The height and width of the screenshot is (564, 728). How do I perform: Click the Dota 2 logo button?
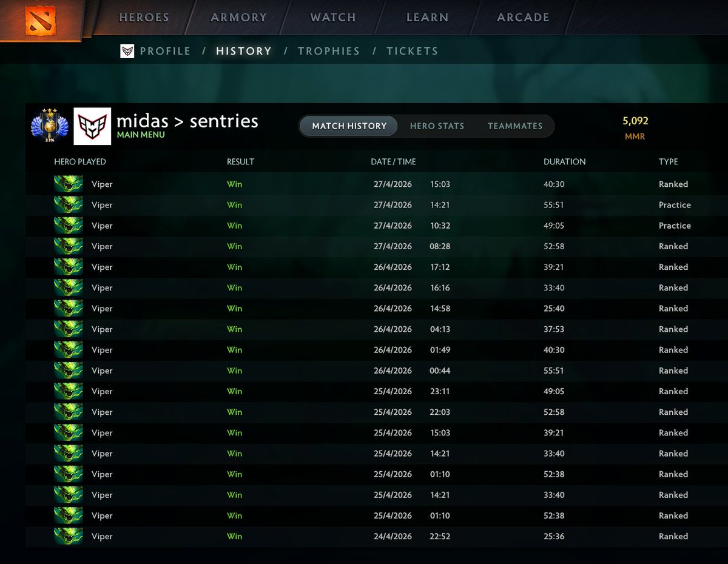point(41,20)
